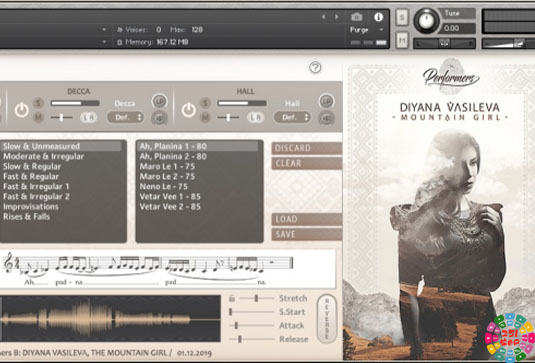Adjust the instrument pan slider under Tune

pos(444,43)
